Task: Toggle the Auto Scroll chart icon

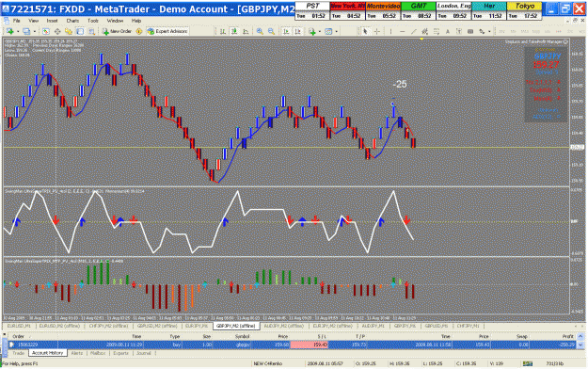Action: click(286, 31)
